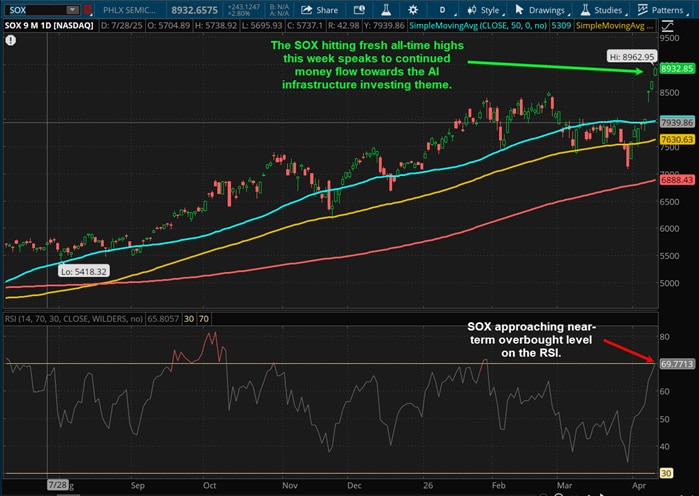The image size is (699, 496).
Task: Click the RSI (14, 70, 30, CLOSE, WILDERS, no) label
Action: click(x=74, y=319)
